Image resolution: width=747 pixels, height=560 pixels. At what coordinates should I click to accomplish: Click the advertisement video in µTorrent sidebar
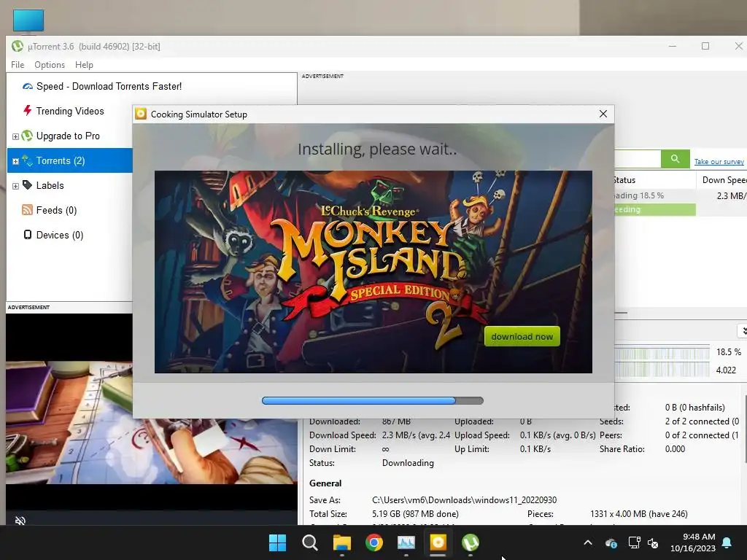(152, 422)
